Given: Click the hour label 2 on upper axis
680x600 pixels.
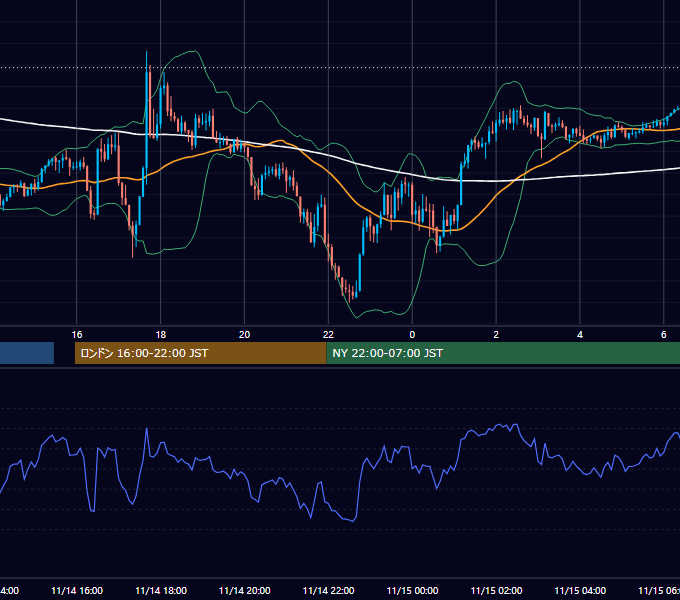Looking at the screenshot, I should (x=496, y=335).
